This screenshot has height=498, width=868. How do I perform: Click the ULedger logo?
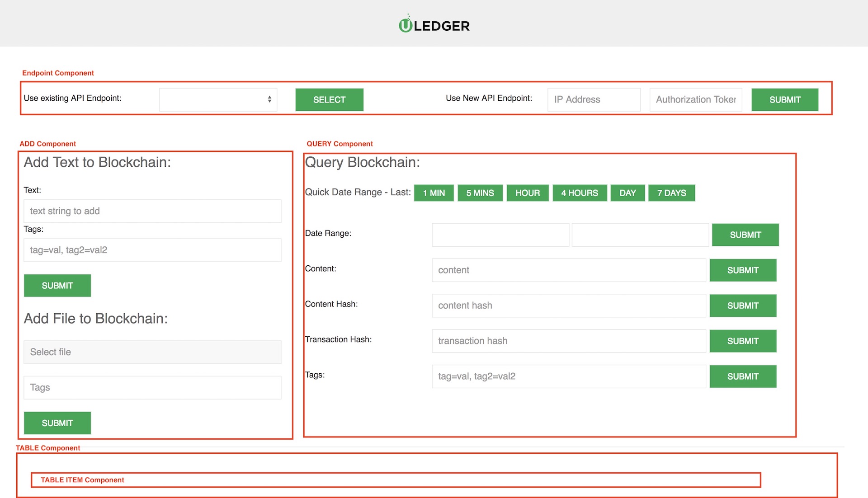(434, 25)
